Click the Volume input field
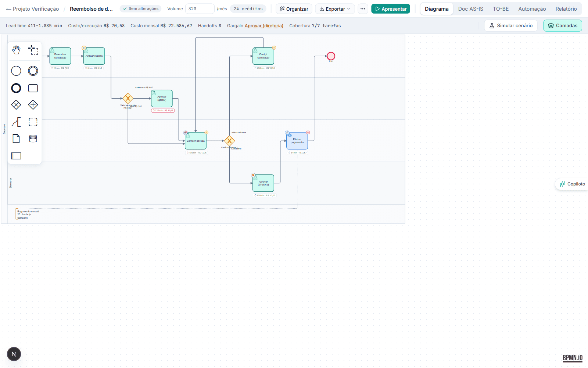The width and height of the screenshot is (588, 368). [x=200, y=9]
